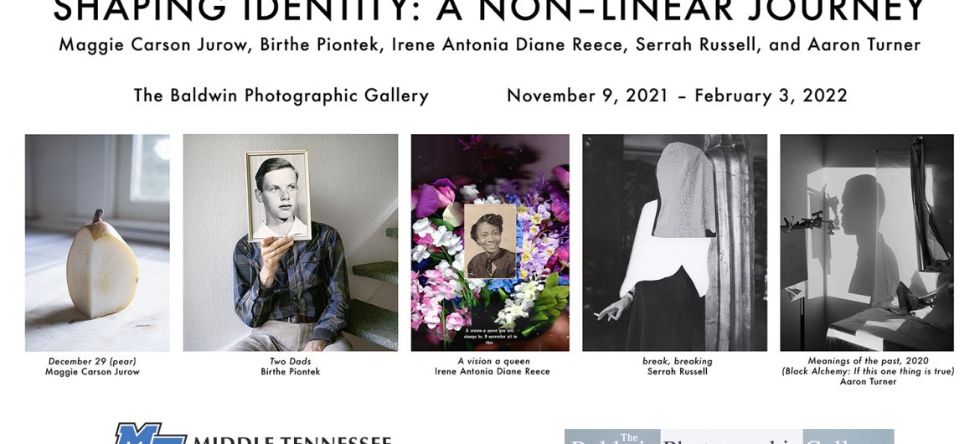Click the framed portrait in Two Dads

pos(278,196)
